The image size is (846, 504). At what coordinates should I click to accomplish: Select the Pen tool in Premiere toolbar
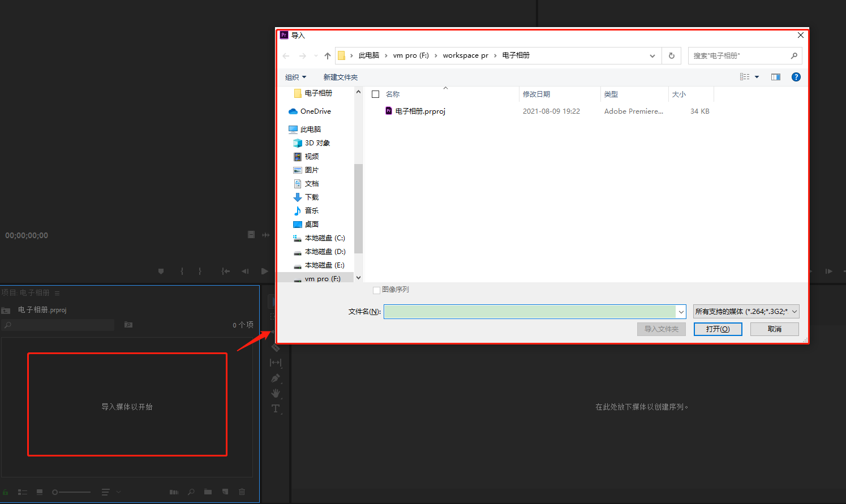[276, 378]
